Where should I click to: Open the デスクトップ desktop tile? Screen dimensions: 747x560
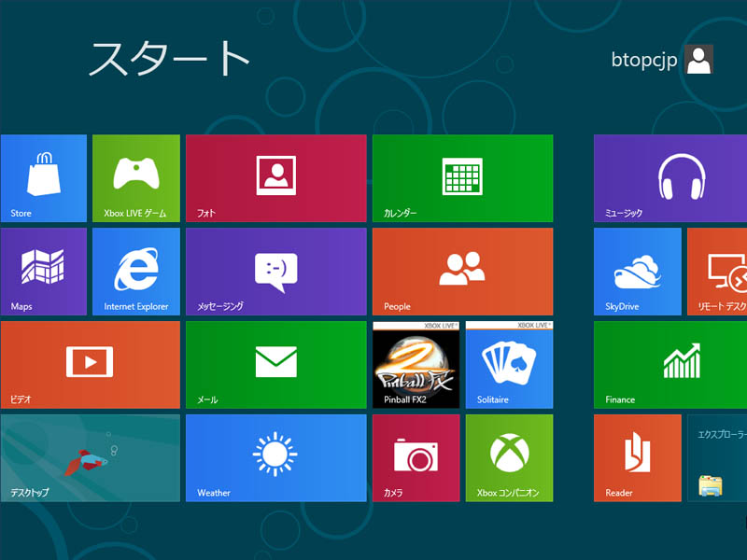pyautogui.click(x=90, y=458)
